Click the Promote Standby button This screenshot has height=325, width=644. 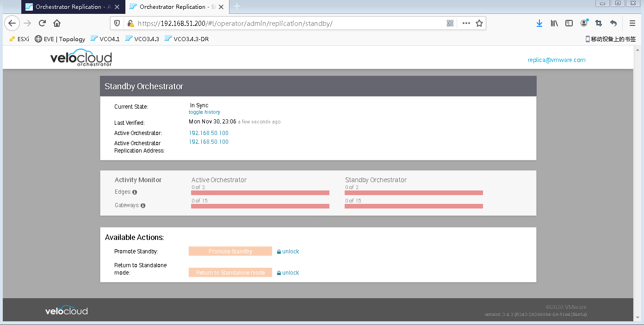click(230, 251)
